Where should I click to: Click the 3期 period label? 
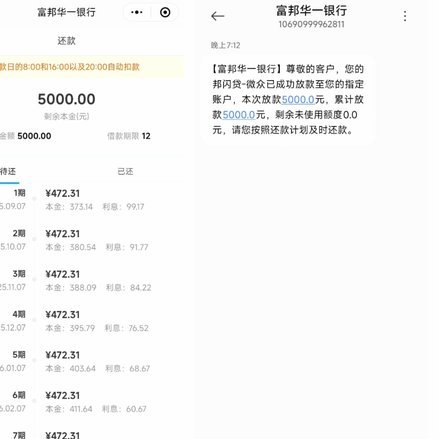coord(19,274)
